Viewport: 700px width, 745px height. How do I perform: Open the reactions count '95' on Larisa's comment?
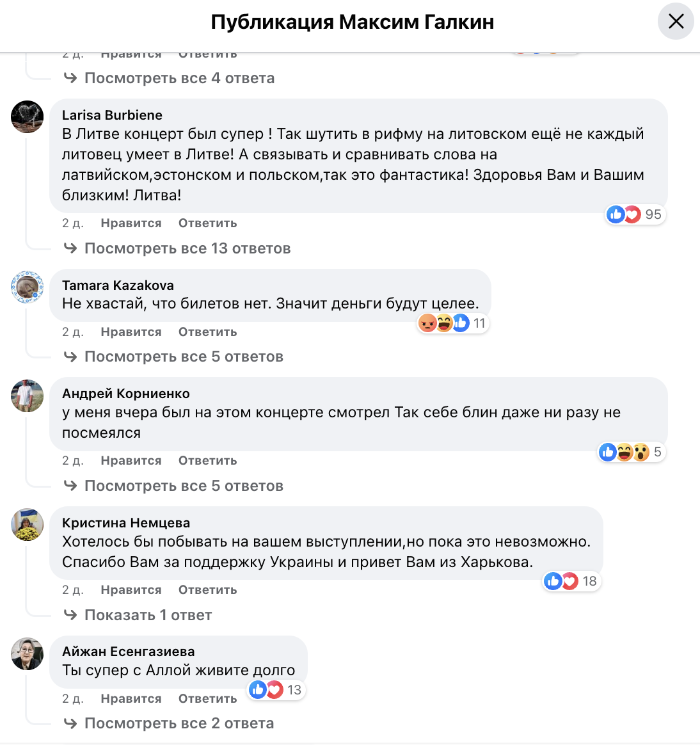[x=653, y=214]
